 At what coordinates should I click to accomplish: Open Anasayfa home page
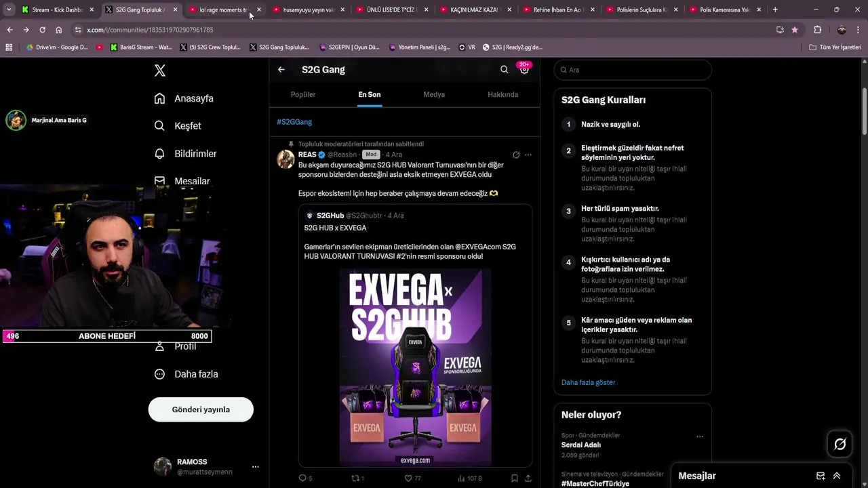184,98
